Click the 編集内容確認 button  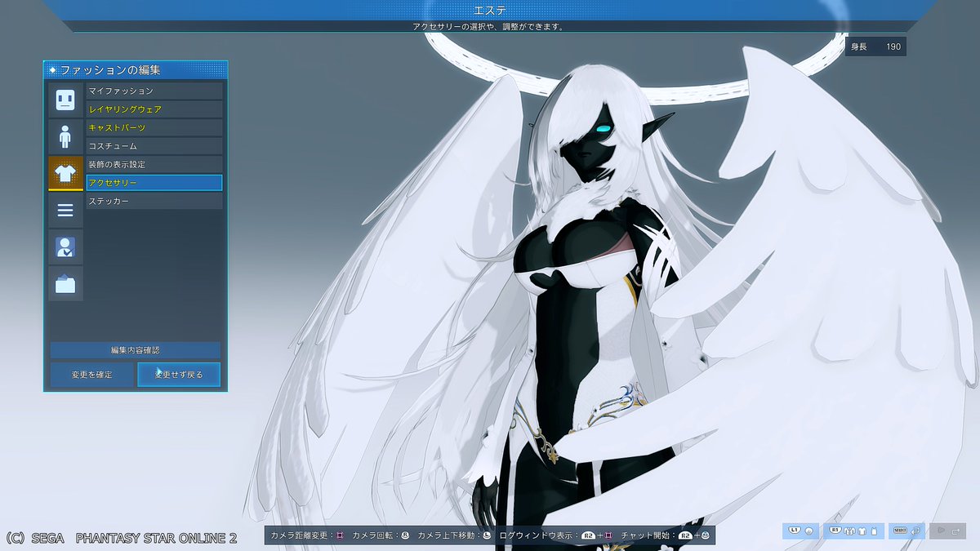(x=136, y=349)
